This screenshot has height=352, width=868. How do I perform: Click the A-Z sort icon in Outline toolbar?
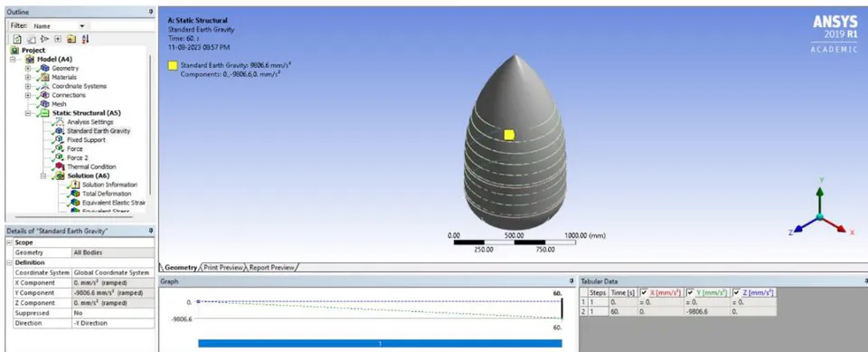pos(85,39)
